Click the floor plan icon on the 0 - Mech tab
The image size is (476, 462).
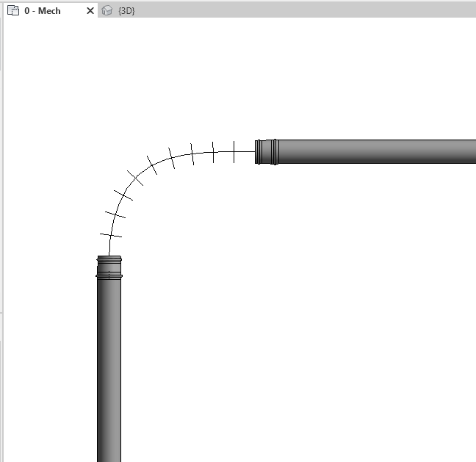coord(13,10)
